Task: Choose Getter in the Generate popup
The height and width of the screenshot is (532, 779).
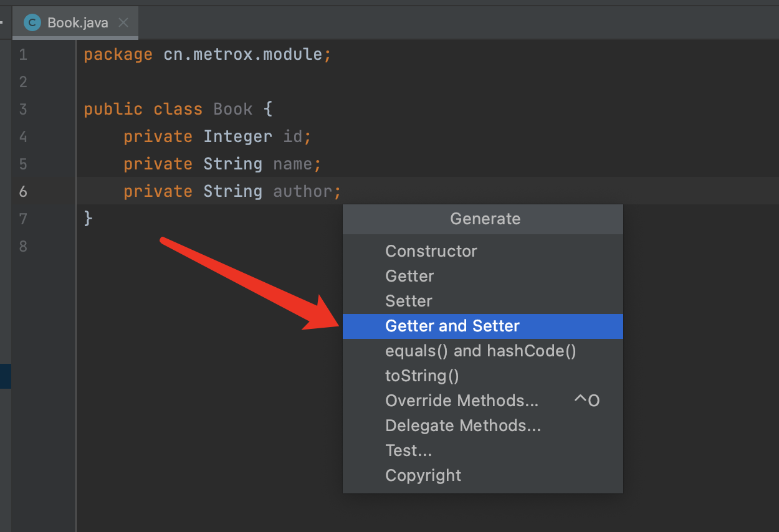Action: pyautogui.click(x=409, y=276)
